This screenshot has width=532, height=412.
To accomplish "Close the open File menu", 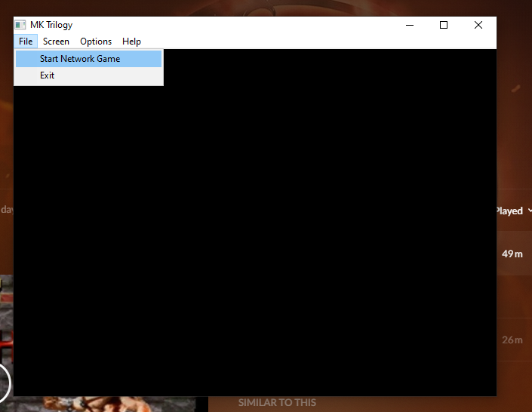I will (x=26, y=42).
